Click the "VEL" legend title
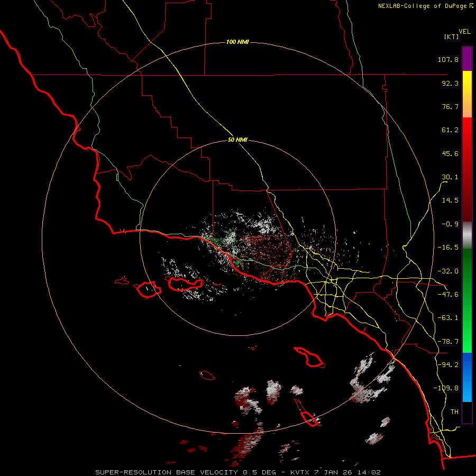Viewport: 476px width, 476px height. [464, 32]
